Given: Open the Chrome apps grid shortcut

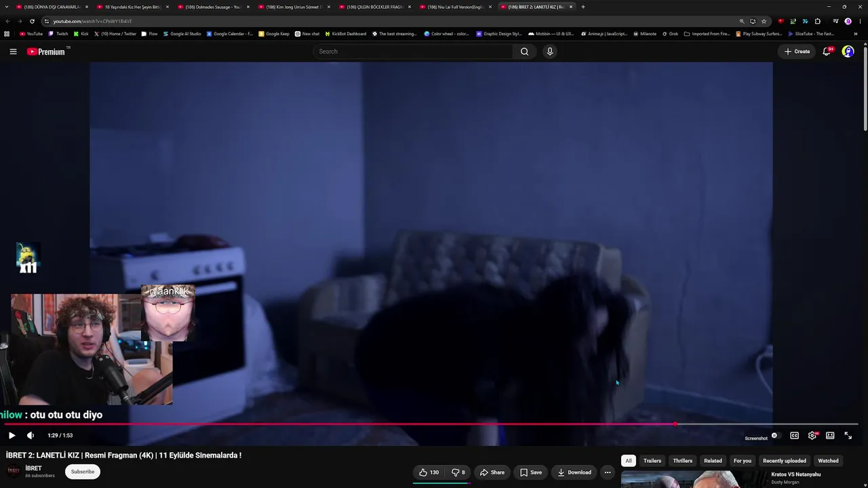Looking at the screenshot, I should 7,34.
